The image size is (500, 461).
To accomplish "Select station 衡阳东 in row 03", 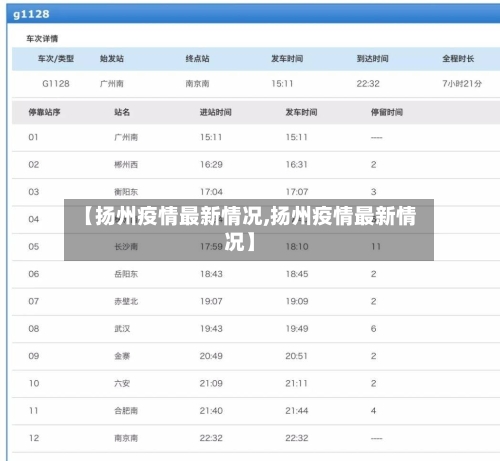I will coord(126,192).
